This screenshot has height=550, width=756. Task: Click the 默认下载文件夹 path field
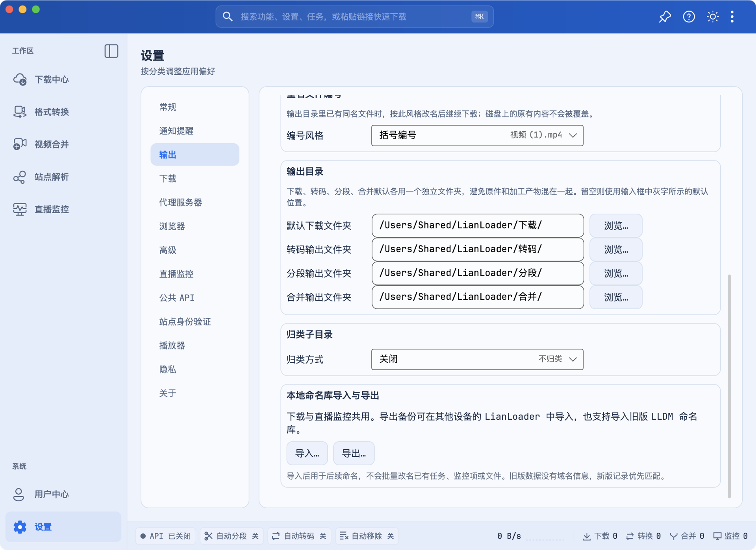pos(478,225)
